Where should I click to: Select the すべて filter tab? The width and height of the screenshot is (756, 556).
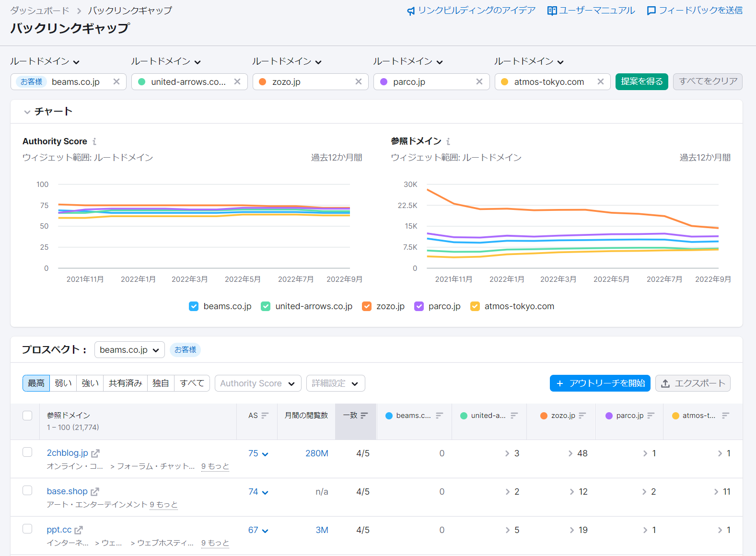tap(192, 383)
